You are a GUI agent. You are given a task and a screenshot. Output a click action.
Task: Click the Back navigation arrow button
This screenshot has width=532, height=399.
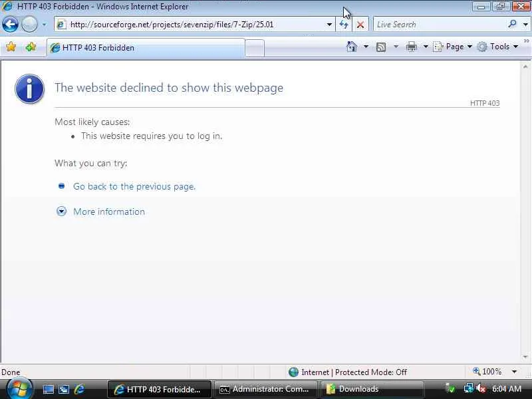coord(10,25)
